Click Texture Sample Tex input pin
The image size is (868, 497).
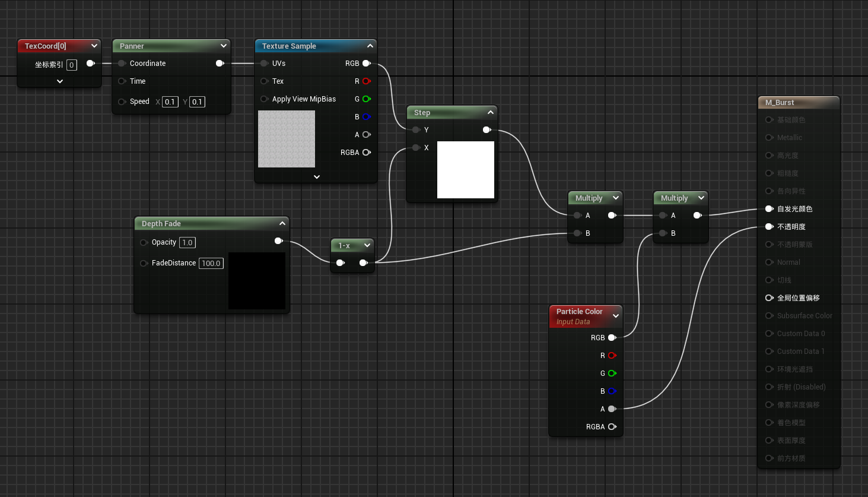pyautogui.click(x=263, y=81)
